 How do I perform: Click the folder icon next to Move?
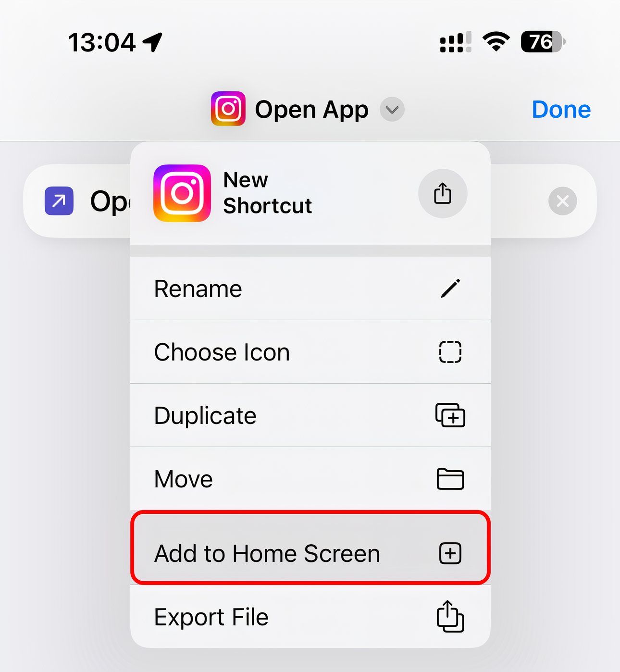[x=450, y=479]
